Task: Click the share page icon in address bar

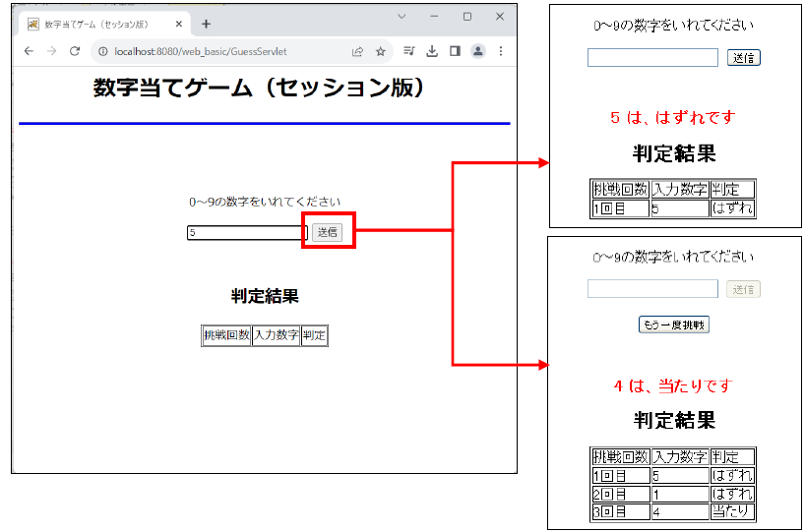Action: (357, 51)
